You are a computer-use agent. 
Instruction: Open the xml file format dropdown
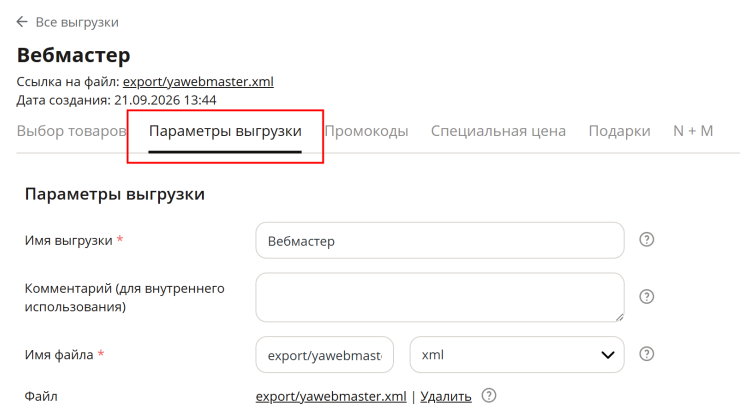[517, 355]
